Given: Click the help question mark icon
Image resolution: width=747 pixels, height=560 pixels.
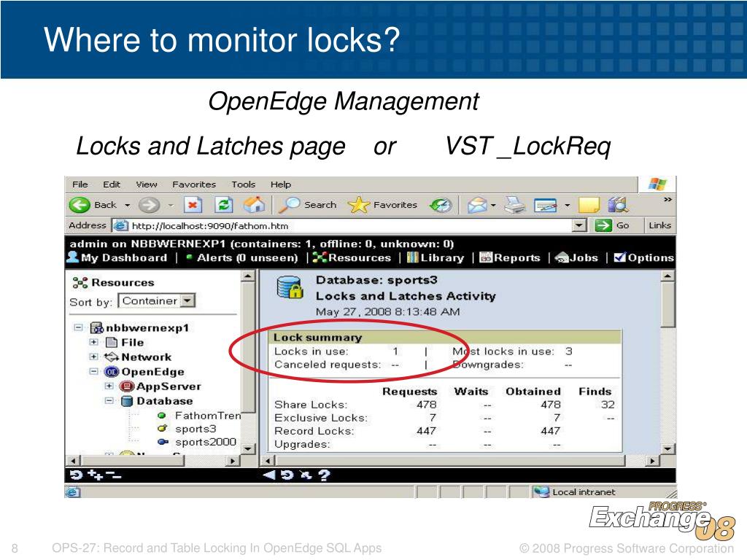Looking at the screenshot, I should tap(324, 475).
